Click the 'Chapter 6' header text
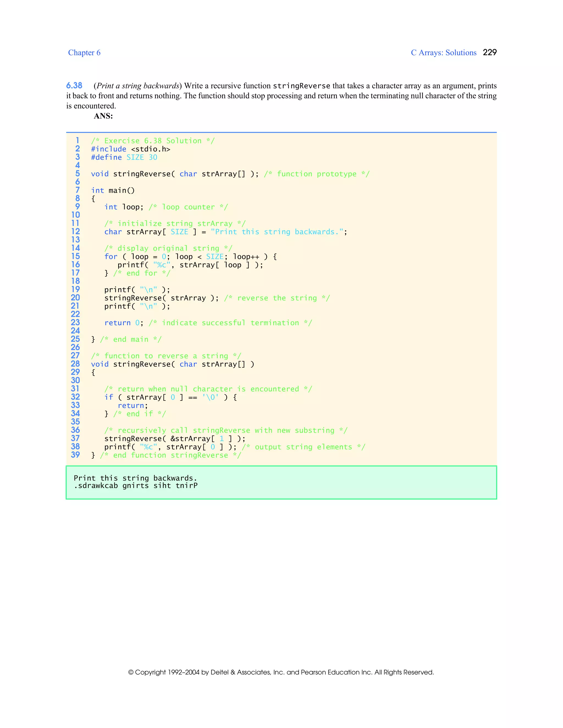The image size is (563, 728). pyautogui.click(x=84, y=53)
